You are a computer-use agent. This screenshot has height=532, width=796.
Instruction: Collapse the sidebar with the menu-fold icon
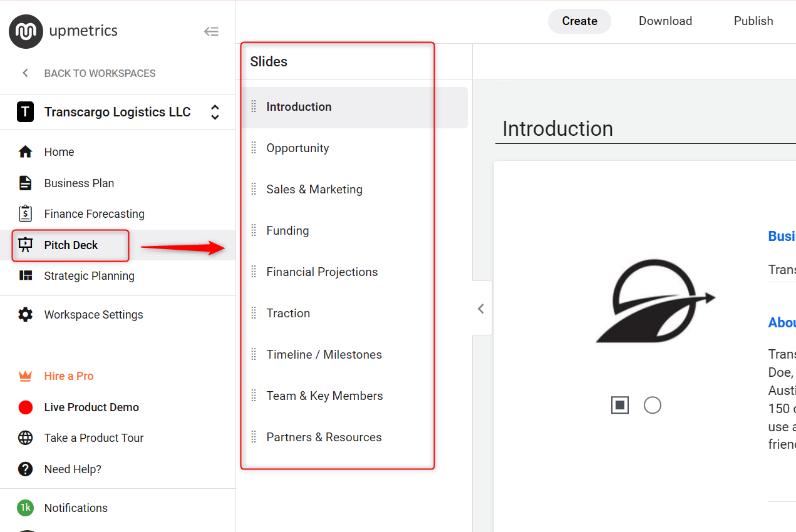pyautogui.click(x=211, y=31)
